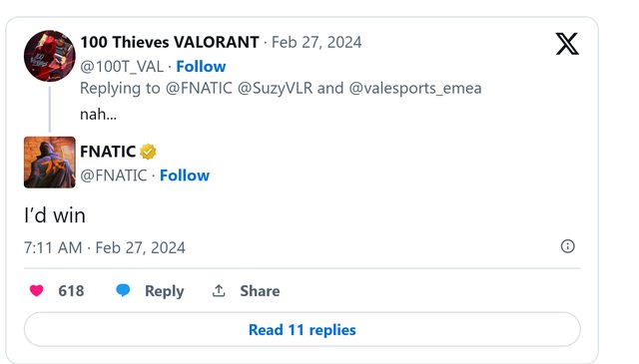Follow the @100T_VAL account

[x=201, y=67]
